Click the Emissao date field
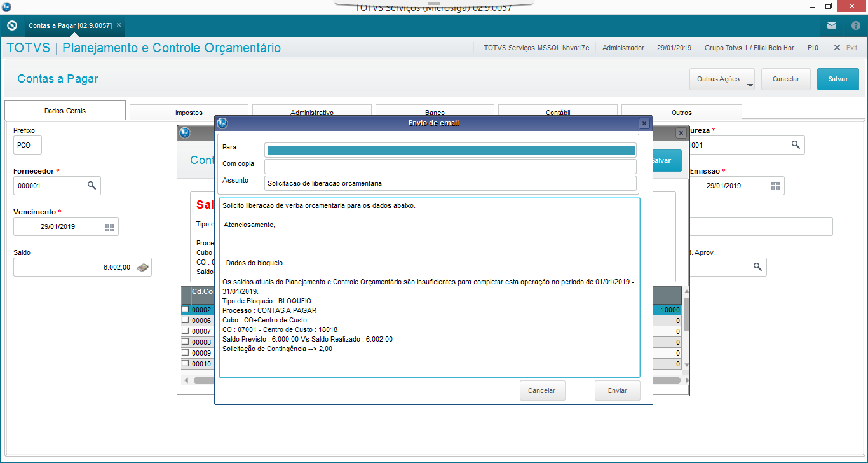Viewport: 868px width, 463px height. 737,186
